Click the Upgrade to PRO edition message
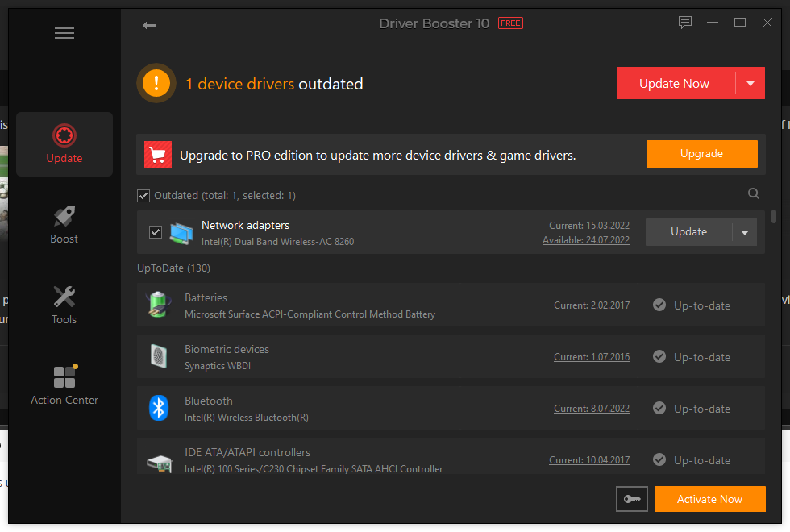 coord(378,155)
